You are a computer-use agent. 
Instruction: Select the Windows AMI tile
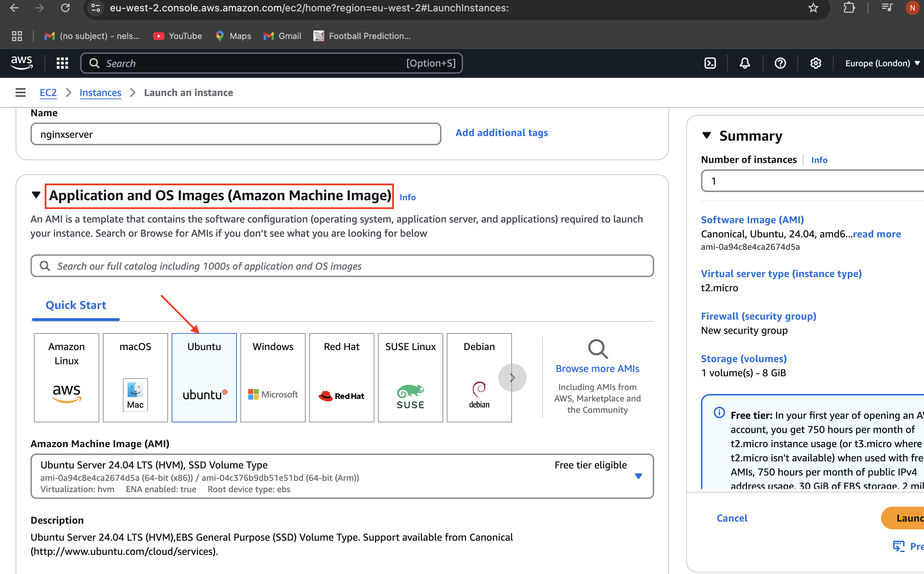[x=273, y=378]
